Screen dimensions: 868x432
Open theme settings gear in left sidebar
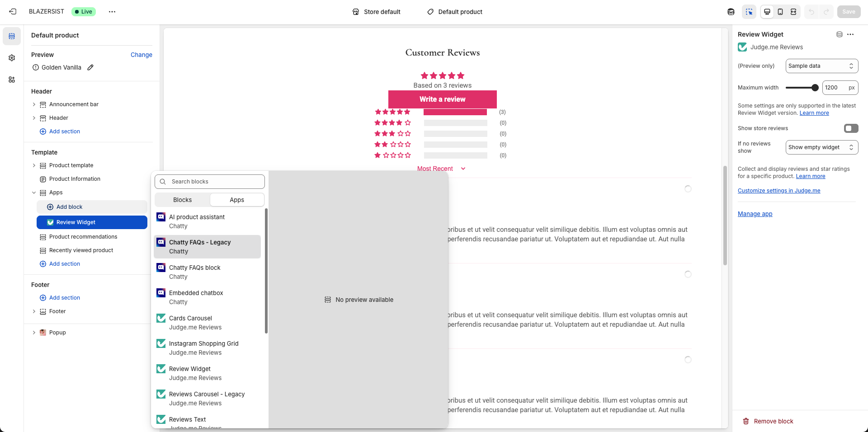(12, 58)
